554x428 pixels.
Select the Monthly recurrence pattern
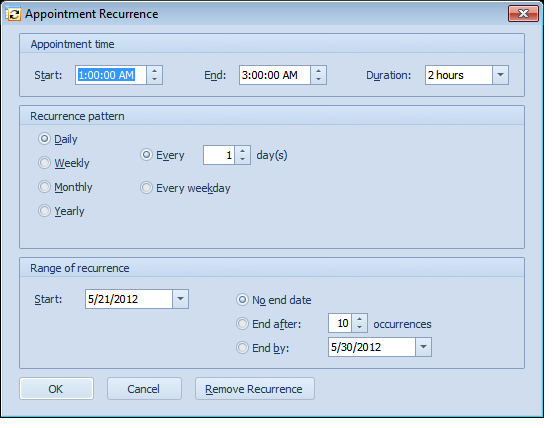pos(65,187)
